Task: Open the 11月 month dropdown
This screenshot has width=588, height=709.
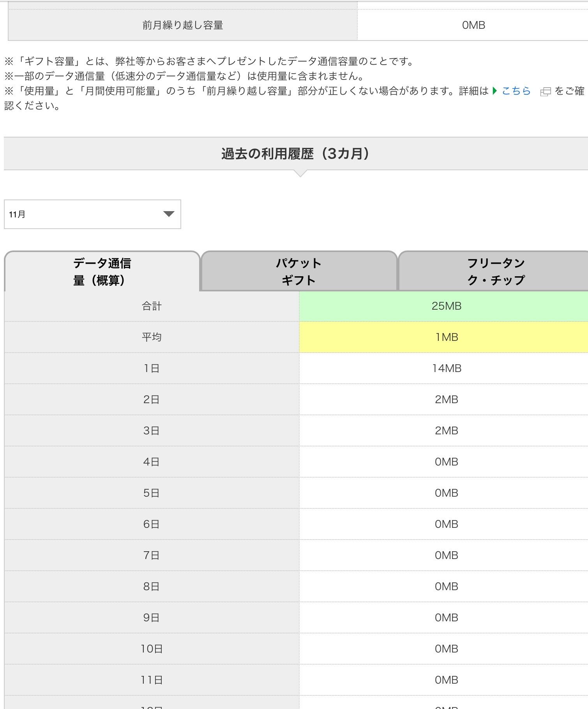Action: 92,214
